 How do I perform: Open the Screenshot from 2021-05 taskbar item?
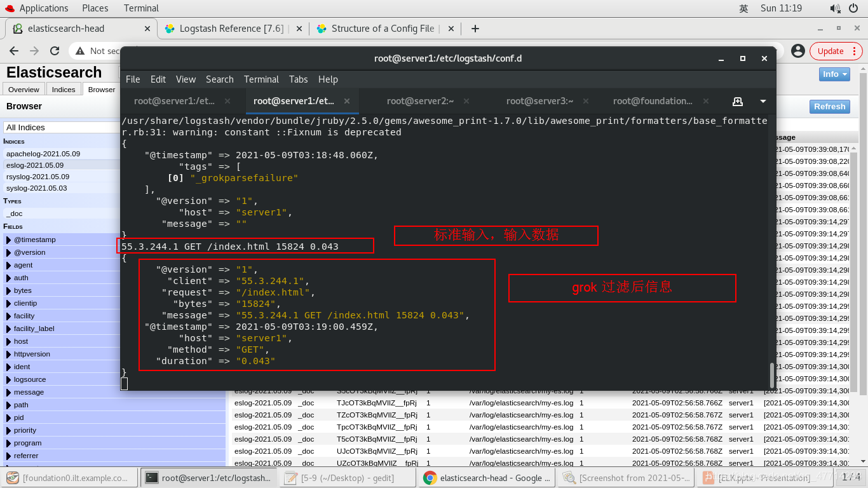pos(626,478)
